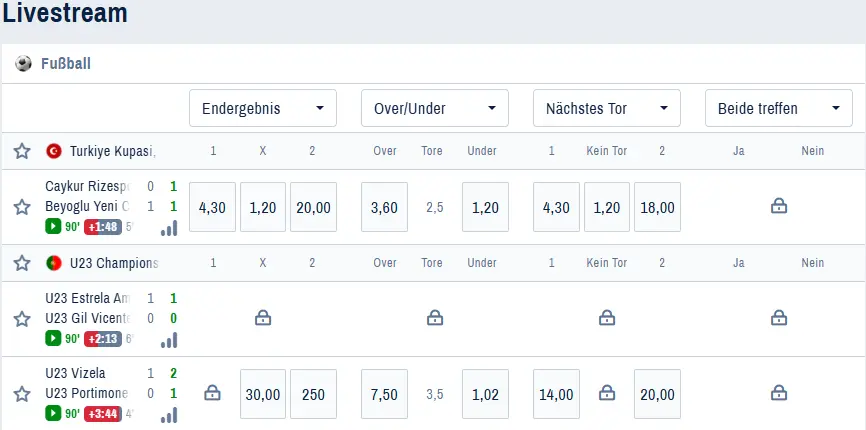Toggle favorite star for Caykur Rizespor match
866x430 pixels.
click(x=22, y=207)
